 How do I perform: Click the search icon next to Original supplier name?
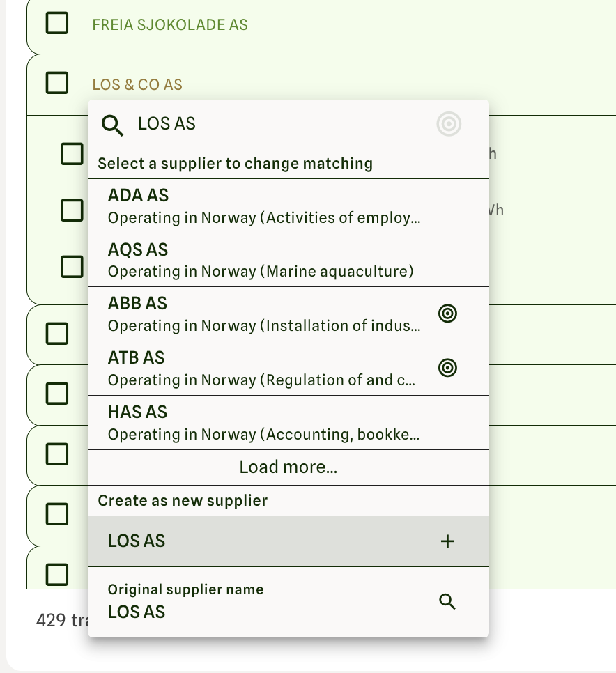(447, 602)
